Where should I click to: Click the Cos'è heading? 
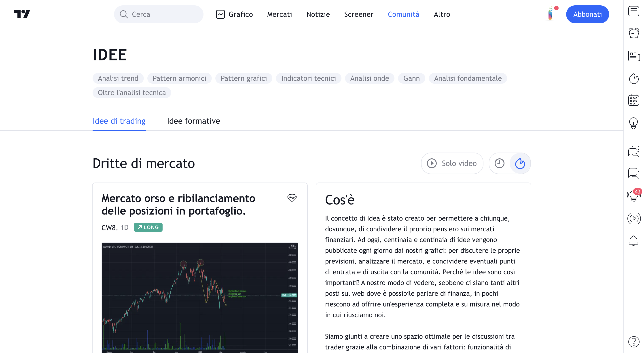[339, 200]
